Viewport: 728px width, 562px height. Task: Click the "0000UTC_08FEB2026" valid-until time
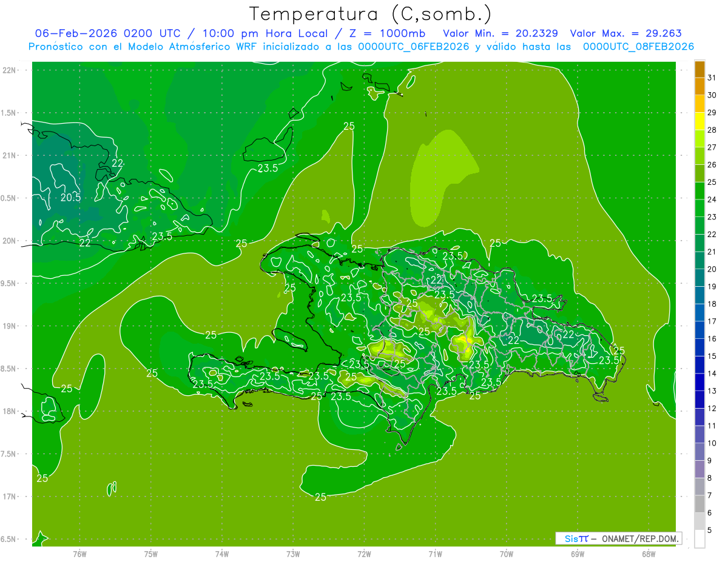[638, 47]
